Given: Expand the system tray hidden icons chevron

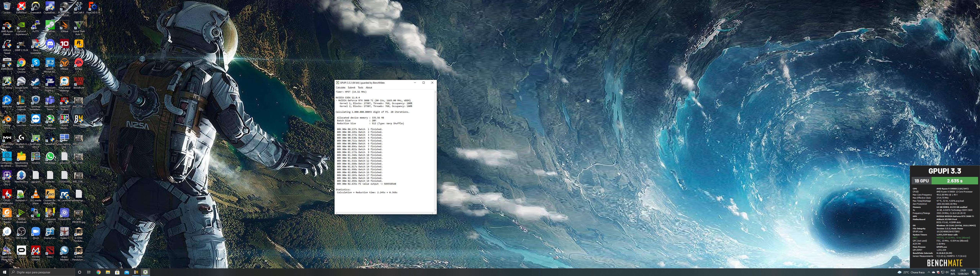Looking at the screenshot, I should [x=929, y=272].
